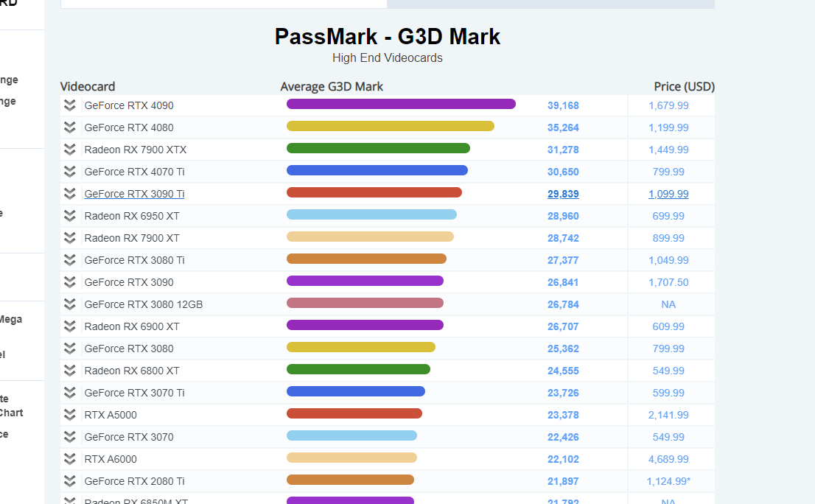Click the Average G3D Mark column header
Viewport: 815px width, 504px height.
(x=332, y=86)
